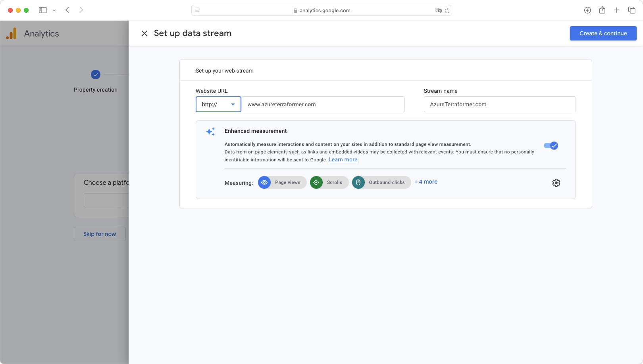643x364 pixels.
Task: Click the Enhanced measurement heading
Action: [256, 131]
